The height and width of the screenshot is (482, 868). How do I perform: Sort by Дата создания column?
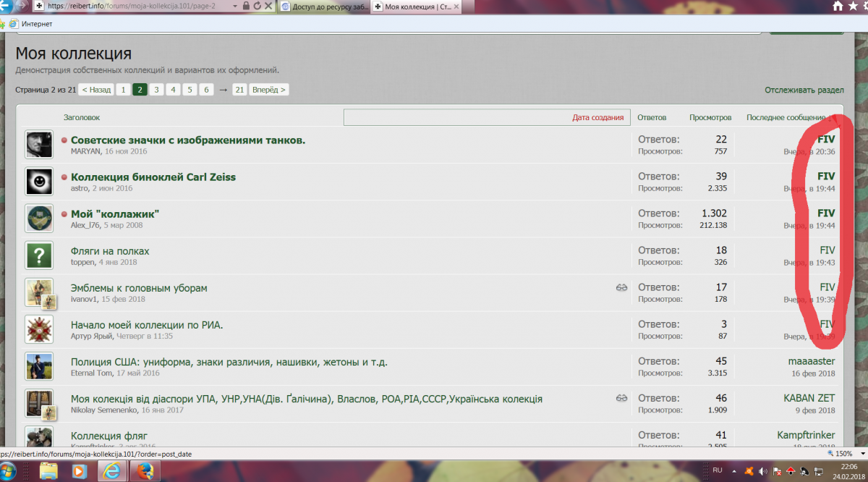click(598, 117)
